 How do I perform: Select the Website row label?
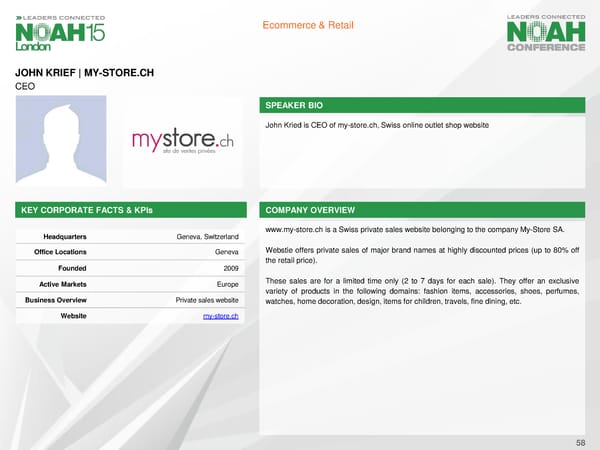pyautogui.click(x=69, y=316)
